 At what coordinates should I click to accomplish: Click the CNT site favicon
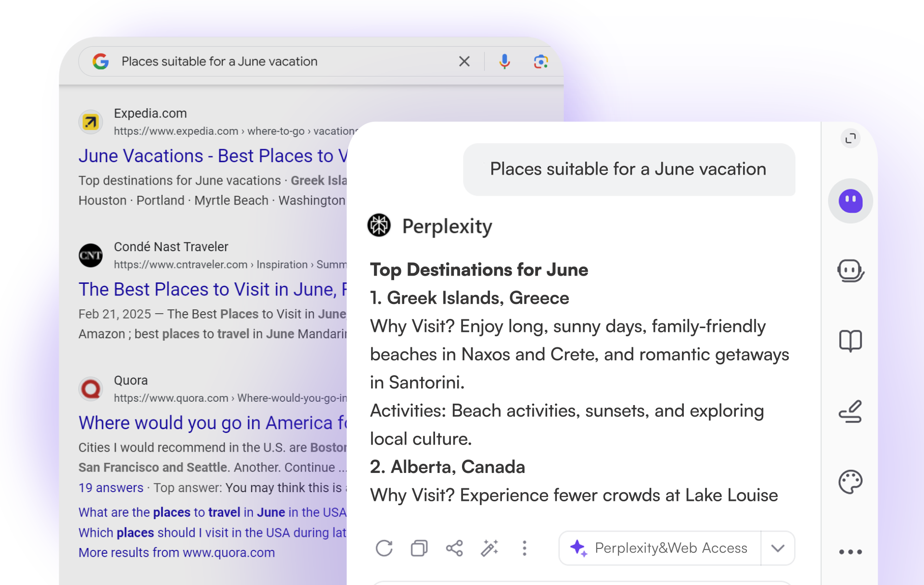(x=90, y=255)
